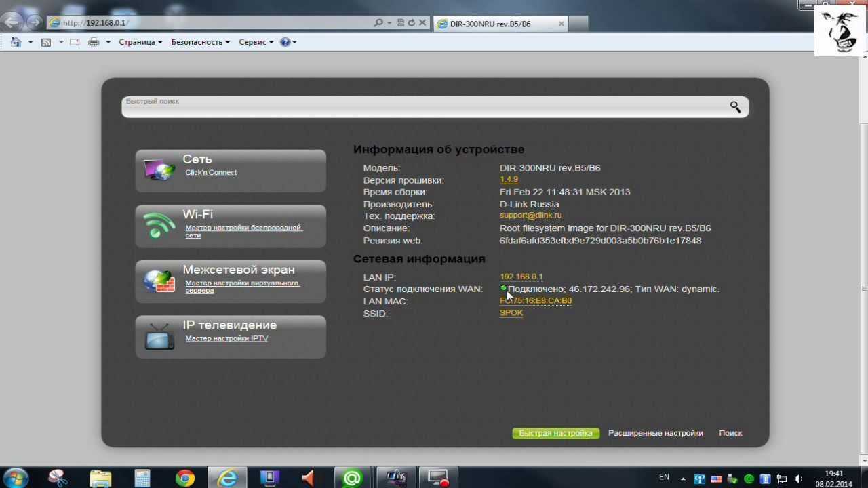This screenshot has width=868, height=488.
Task: Open the Страница menu
Action: click(140, 42)
